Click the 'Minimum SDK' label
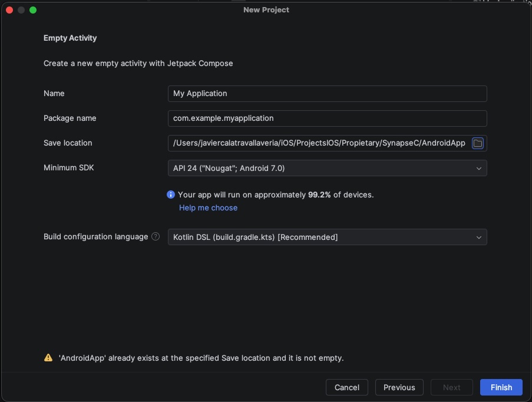Image resolution: width=532 pixels, height=402 pixels. (x=68, y=168)
